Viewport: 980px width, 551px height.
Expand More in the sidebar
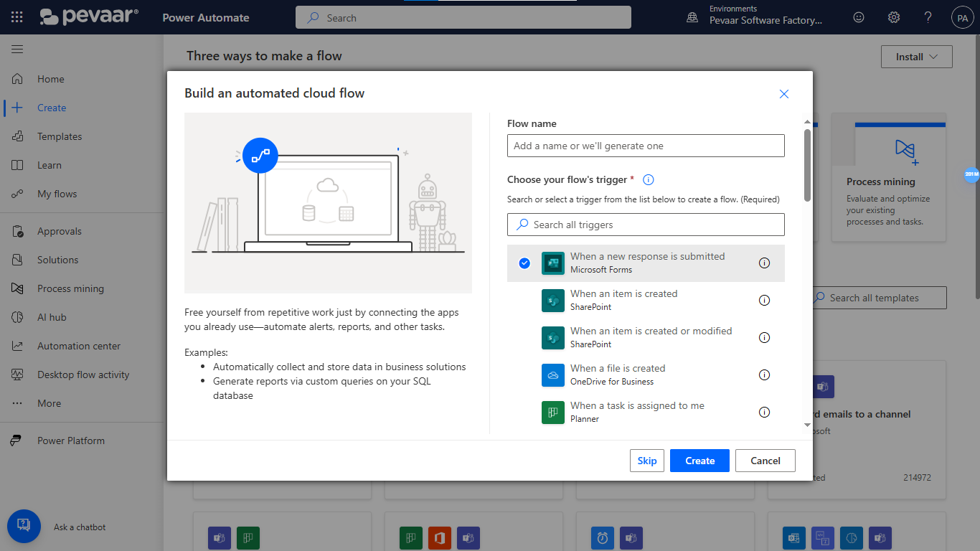pos(49,403)
